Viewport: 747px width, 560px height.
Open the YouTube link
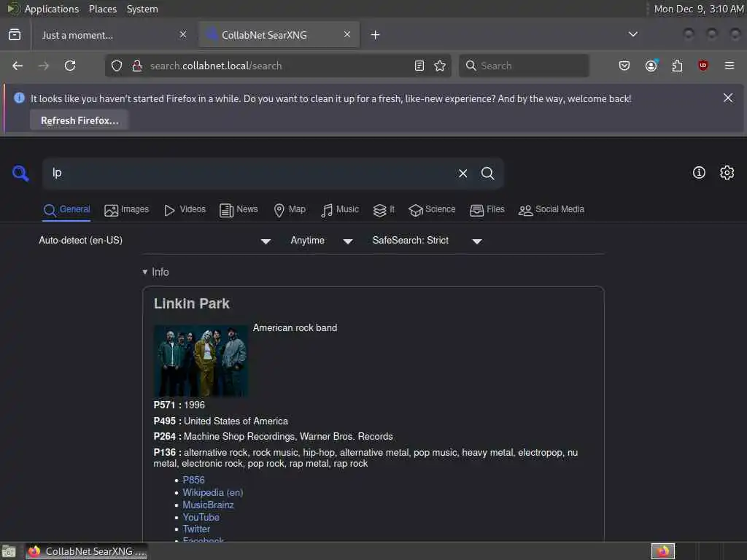tap(201, 517)
